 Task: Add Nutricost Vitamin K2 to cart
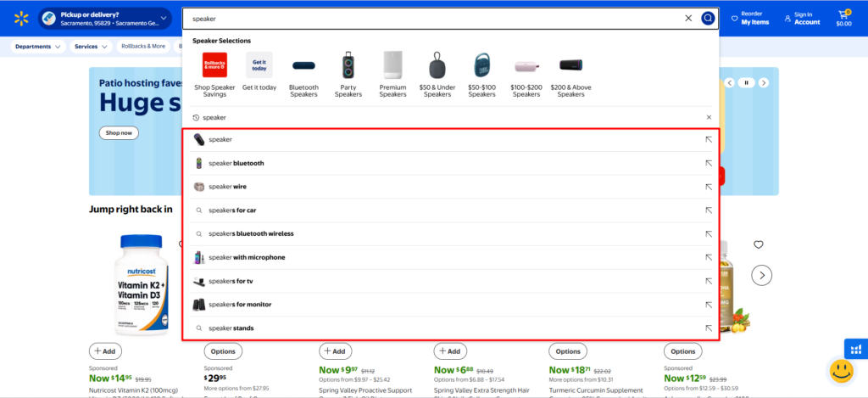[x=105, y=351]
